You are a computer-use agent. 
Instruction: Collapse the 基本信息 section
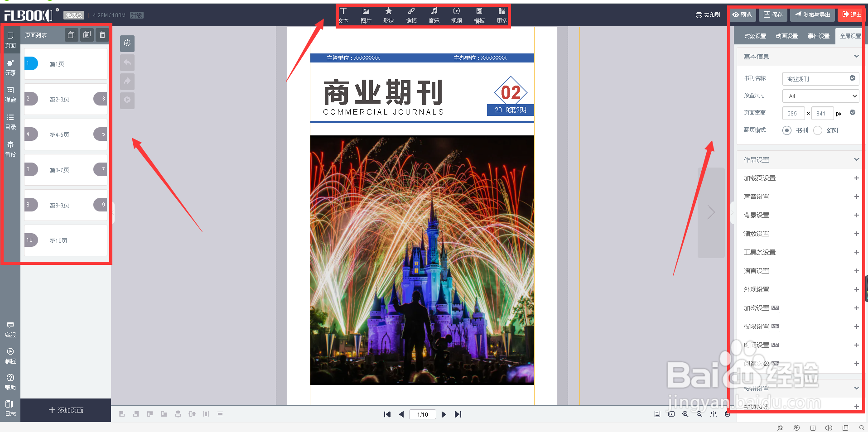(856, 56)
